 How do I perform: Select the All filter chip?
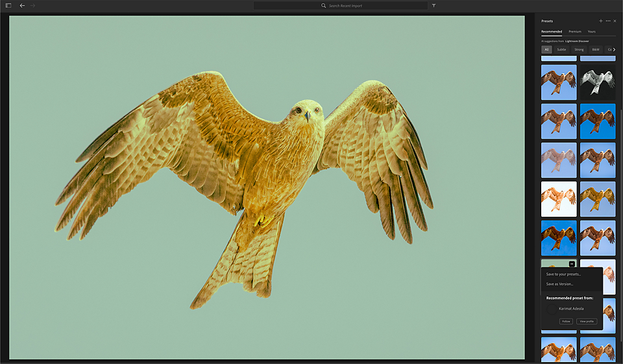(546, 50)
